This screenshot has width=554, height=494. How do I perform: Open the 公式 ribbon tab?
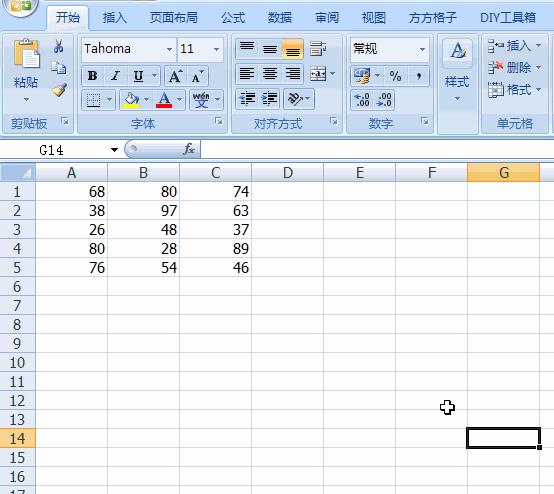click(233, 18)
